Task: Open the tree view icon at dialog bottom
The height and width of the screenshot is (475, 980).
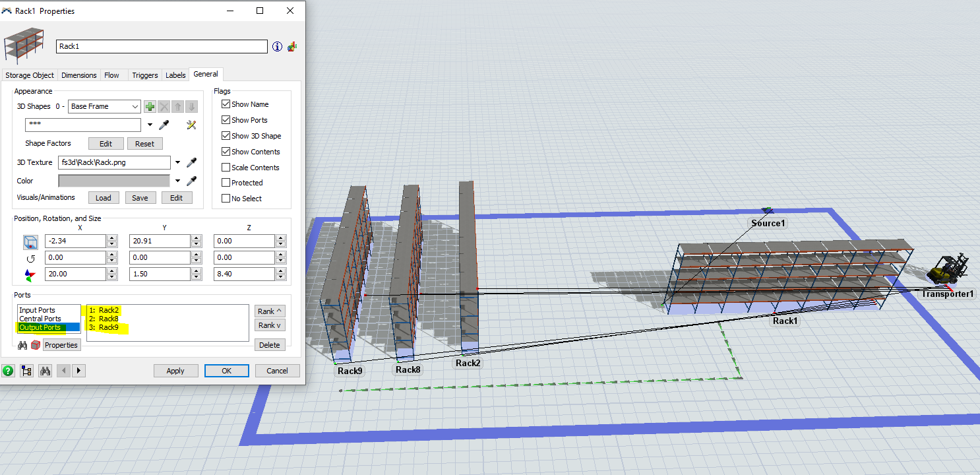Action: click(26, 371)
